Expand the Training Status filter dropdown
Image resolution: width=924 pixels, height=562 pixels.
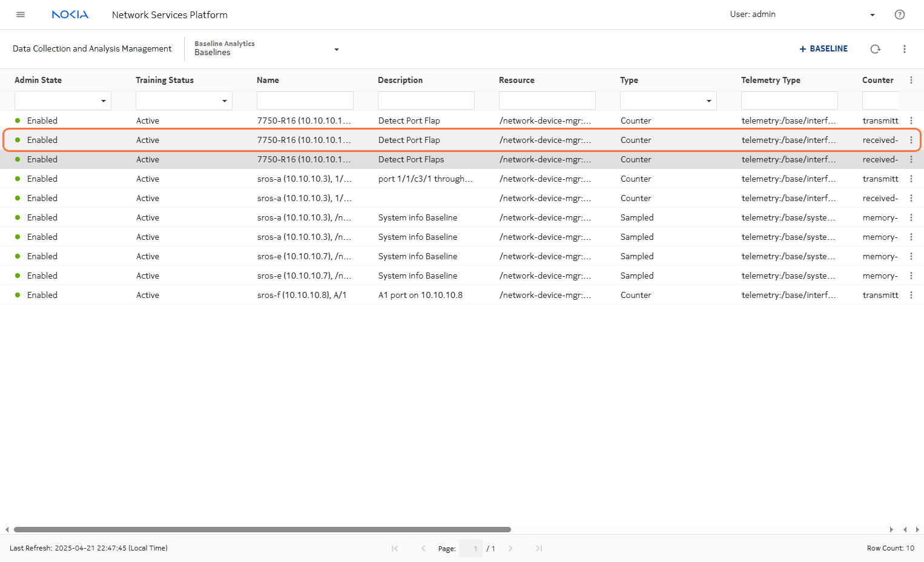225,101
